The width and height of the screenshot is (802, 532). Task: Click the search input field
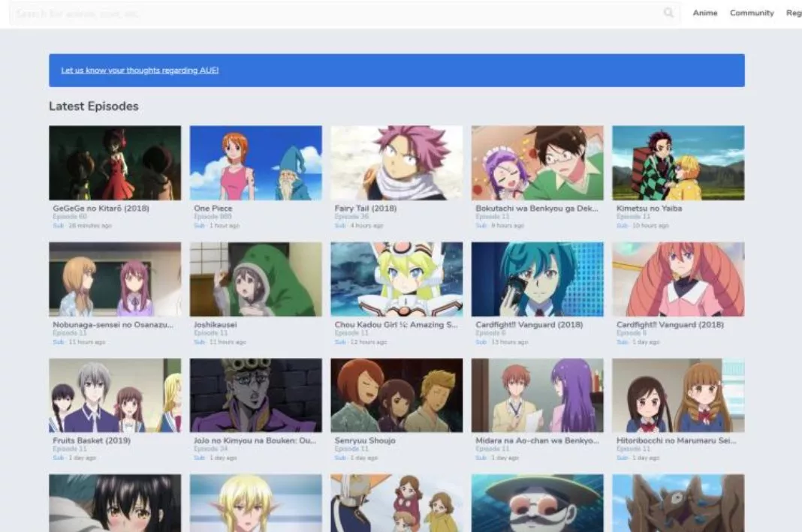coord(300,13)
